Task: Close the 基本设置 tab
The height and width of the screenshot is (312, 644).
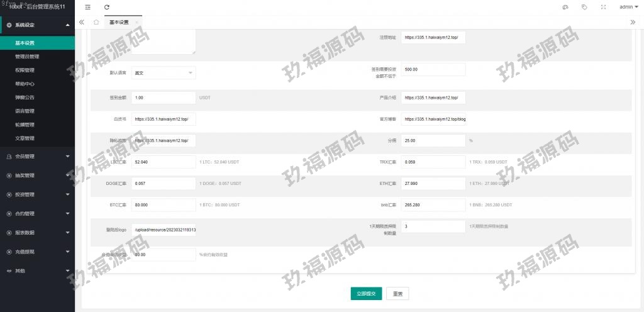Action: point(137,22)
